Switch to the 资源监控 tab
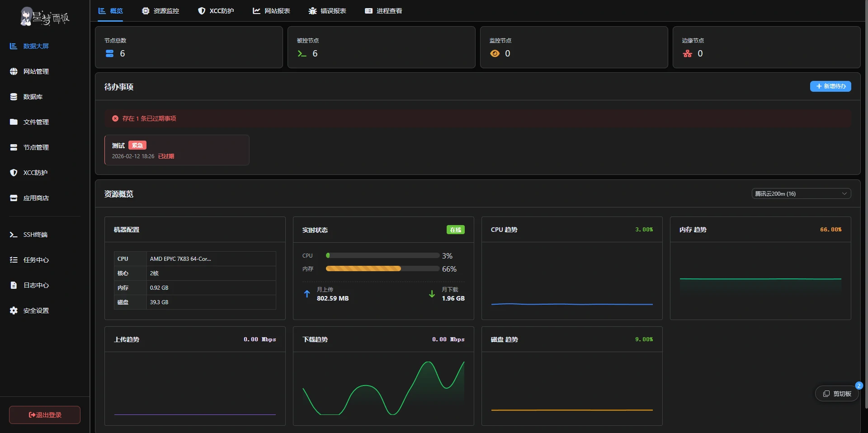The image size is (868, 433). [x=160, y=11]
